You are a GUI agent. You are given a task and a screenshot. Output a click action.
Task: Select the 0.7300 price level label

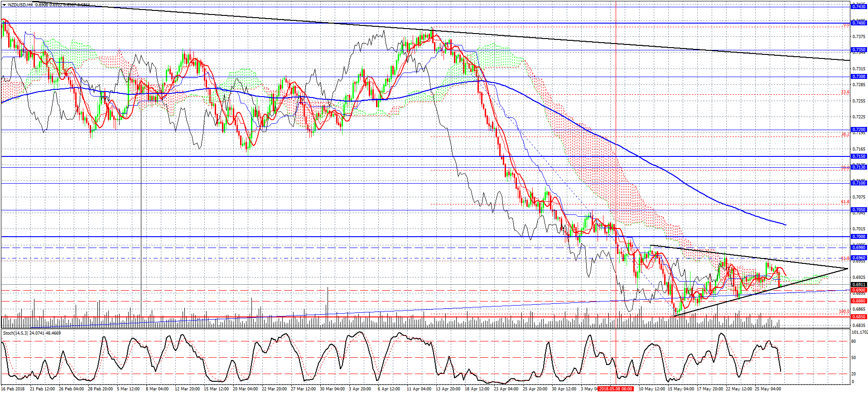pos(859,77)
